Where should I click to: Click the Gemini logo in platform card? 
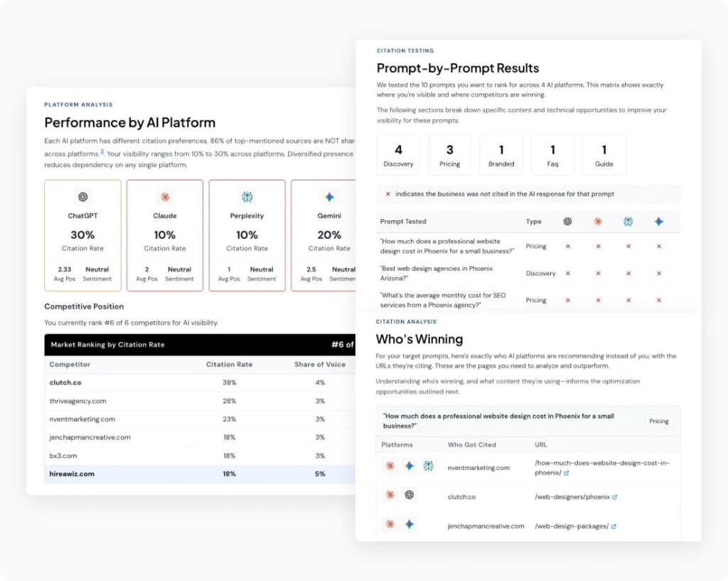coord(329,197)
